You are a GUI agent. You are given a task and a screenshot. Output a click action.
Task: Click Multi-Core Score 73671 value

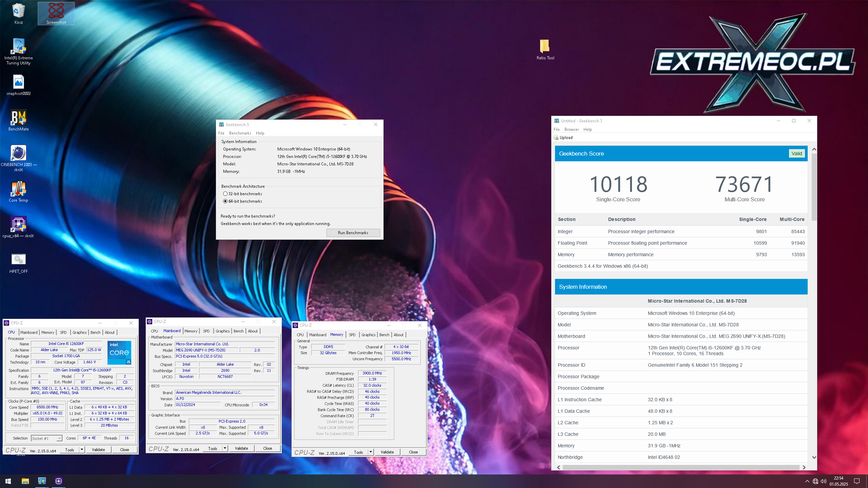(x=745, y=184)
